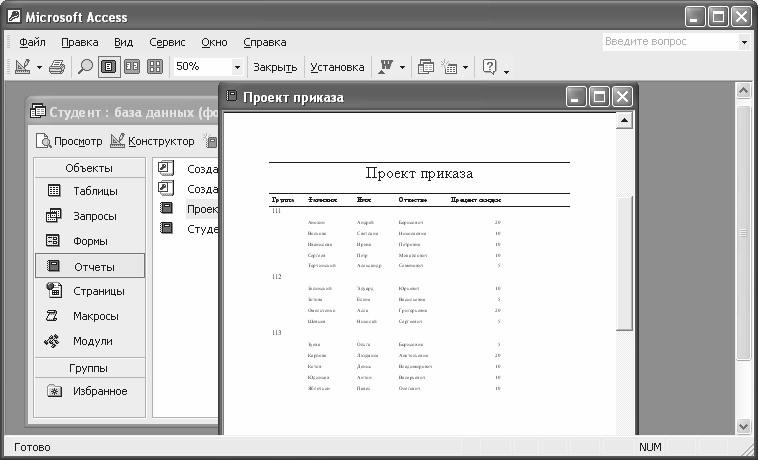Open the Сервис menu
Image resolution: width=758 pixels, height=460 pixels.
click(167, 42)
